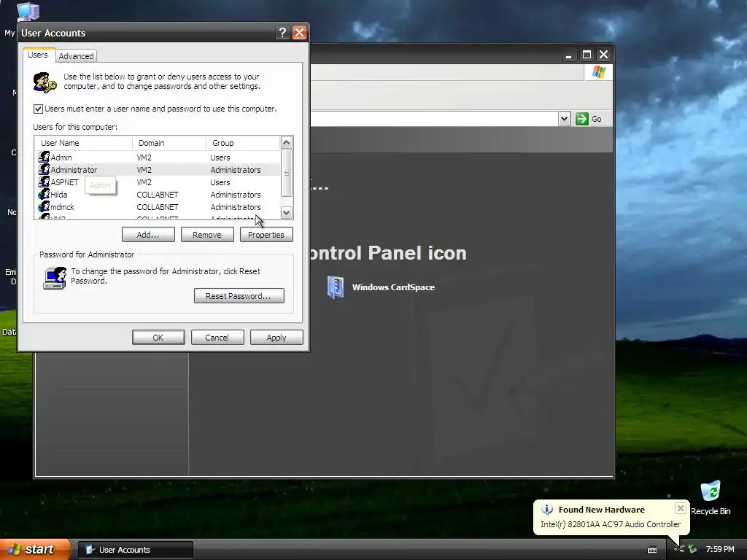Maximize the Control Panel window
This screenshot has height=560, width=747.
click(x=587, y=55)
